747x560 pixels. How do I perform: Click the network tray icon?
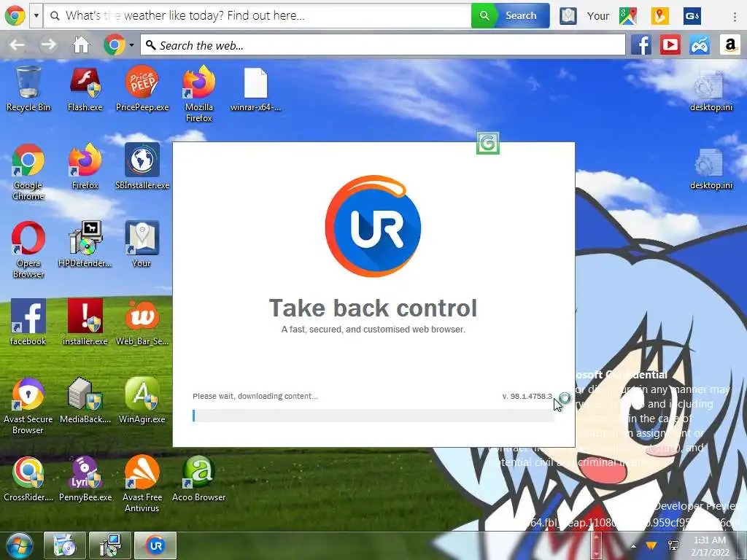(x=673, y=545)
